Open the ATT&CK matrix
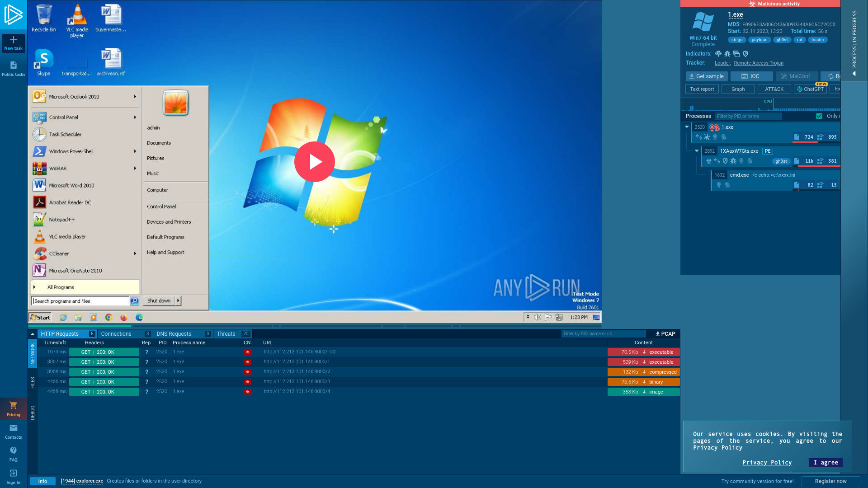The height and width of the screenshot is (488, 868). point(774,89)
